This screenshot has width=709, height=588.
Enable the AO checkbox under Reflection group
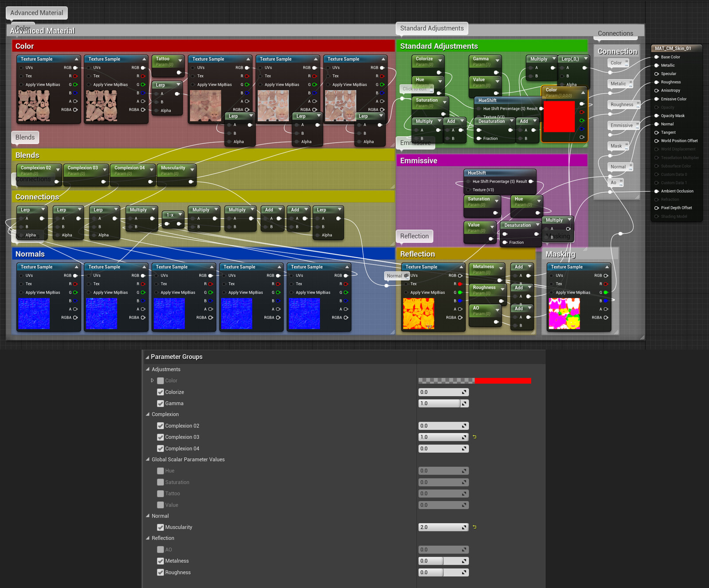pos(160,549)
